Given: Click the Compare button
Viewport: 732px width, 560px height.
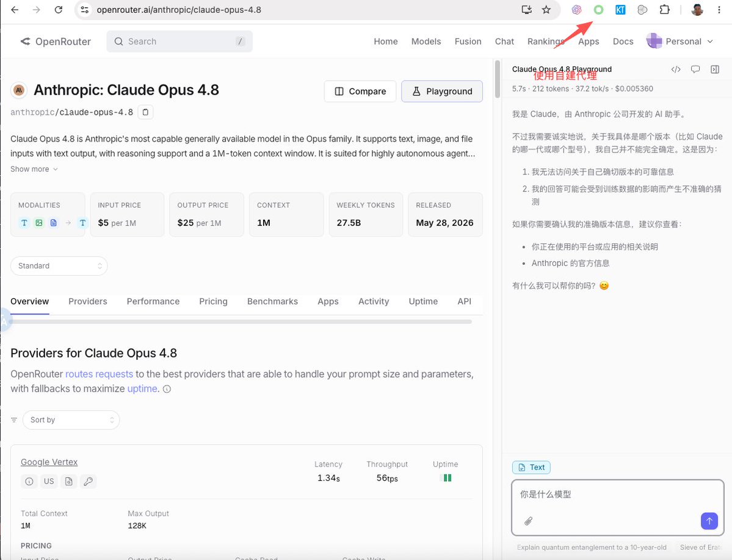Looking at the screenshot, I should 360,92.
